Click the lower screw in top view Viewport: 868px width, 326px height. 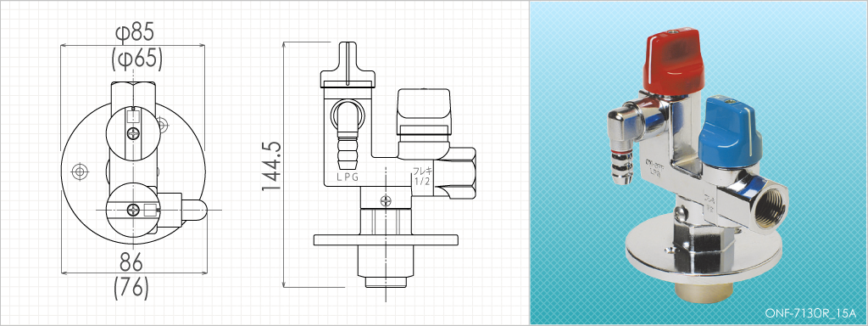tap(133, 211)
